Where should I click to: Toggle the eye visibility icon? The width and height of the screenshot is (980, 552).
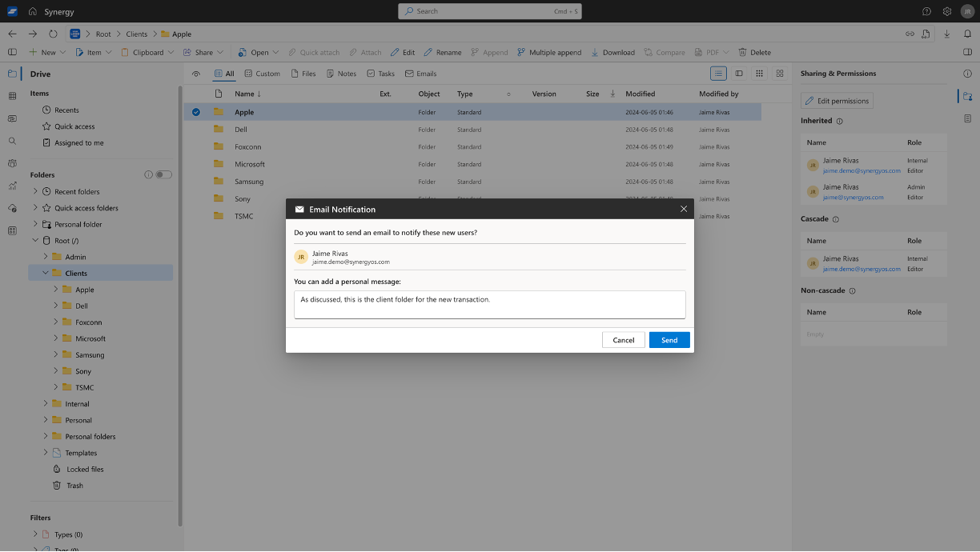tap(196, 74)
